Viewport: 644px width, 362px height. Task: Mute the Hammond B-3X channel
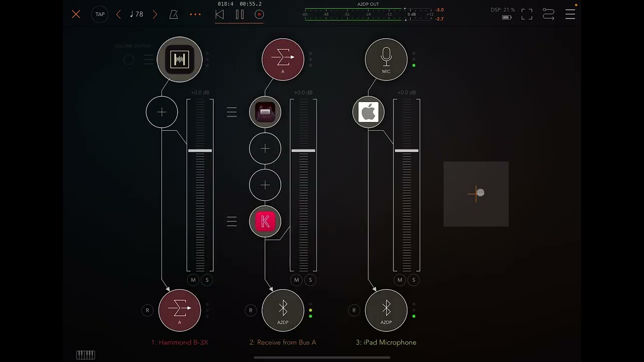pos(193,280)
